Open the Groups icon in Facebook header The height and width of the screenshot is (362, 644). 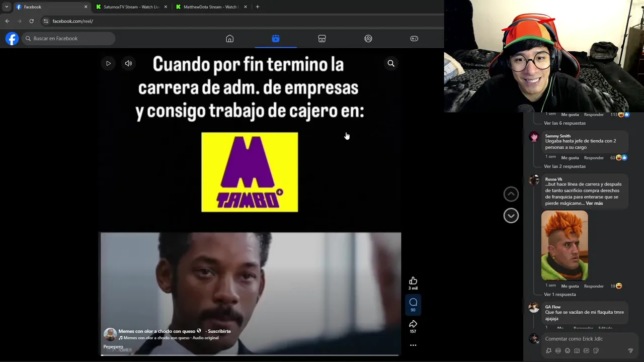[x=368, y=39]
